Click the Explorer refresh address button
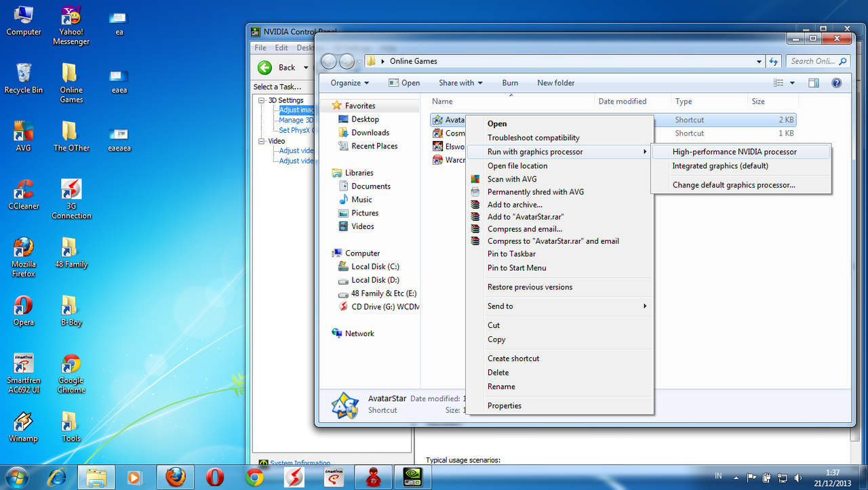Viewport: 868px width, 490px height. pos(774,61)
